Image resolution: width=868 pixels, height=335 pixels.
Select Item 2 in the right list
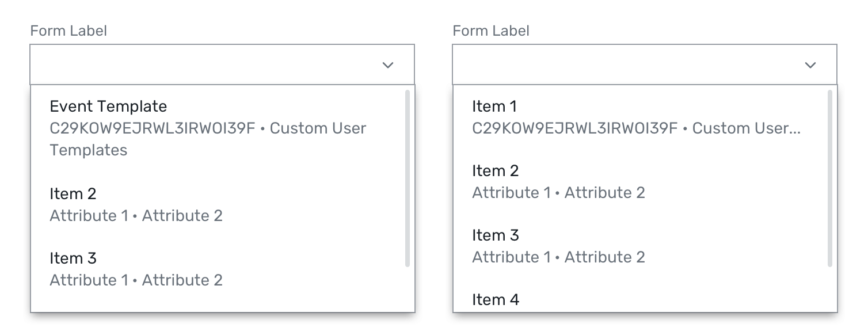point(640,181)
